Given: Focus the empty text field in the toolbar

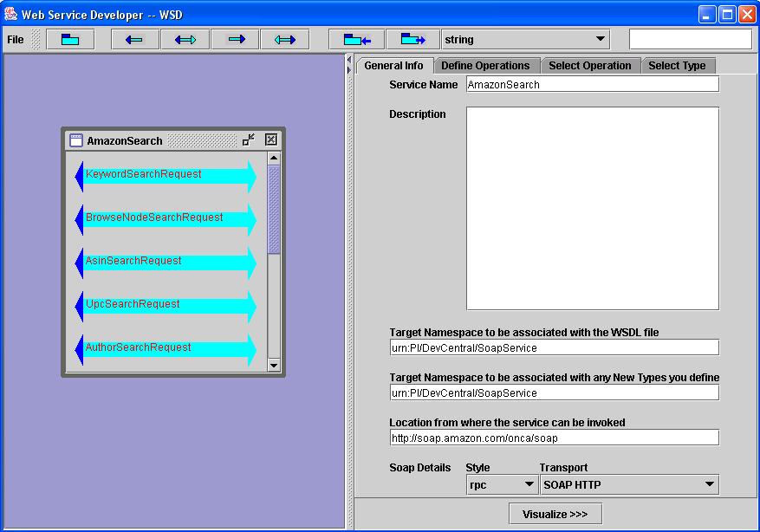Looking at the screenshot, I should [x=690, y=39].
